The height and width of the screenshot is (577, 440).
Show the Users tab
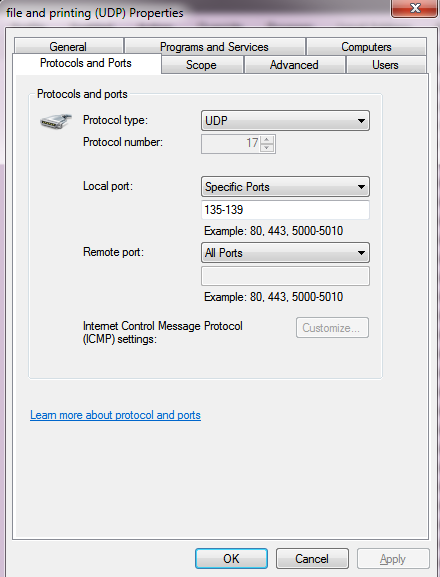coord(386,65)
